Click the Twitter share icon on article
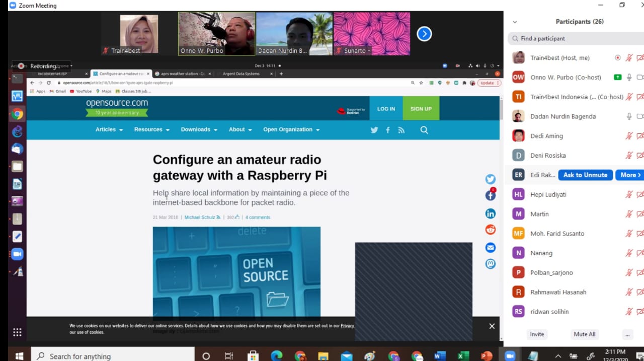The width and height of the screenshot is (644, 361). point(491,179)
